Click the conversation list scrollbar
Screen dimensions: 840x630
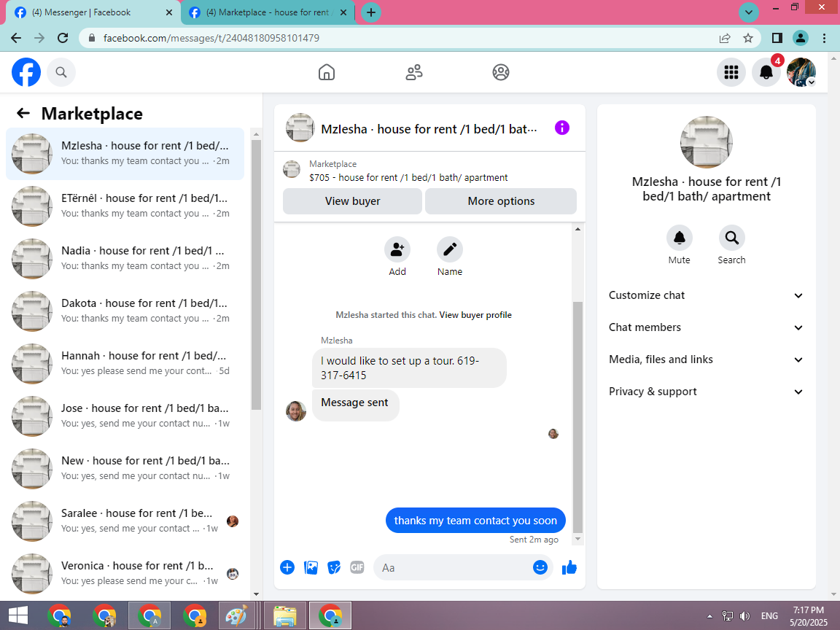pos(256,275)
